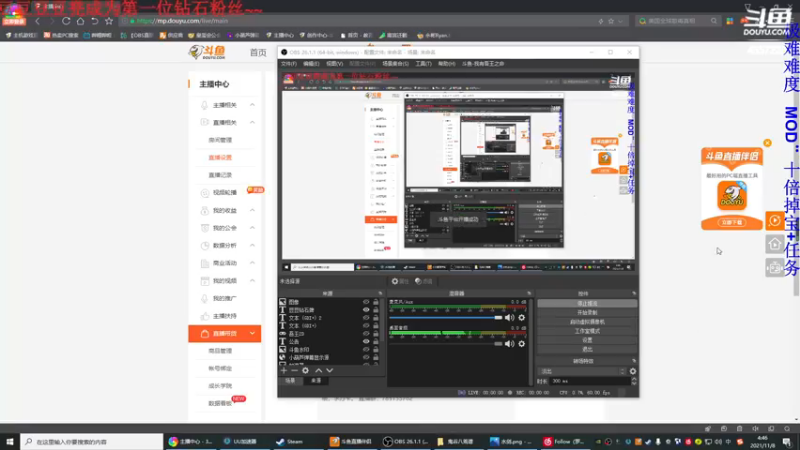Mute the 桌面音频 speaker icon

click(509, 344)
